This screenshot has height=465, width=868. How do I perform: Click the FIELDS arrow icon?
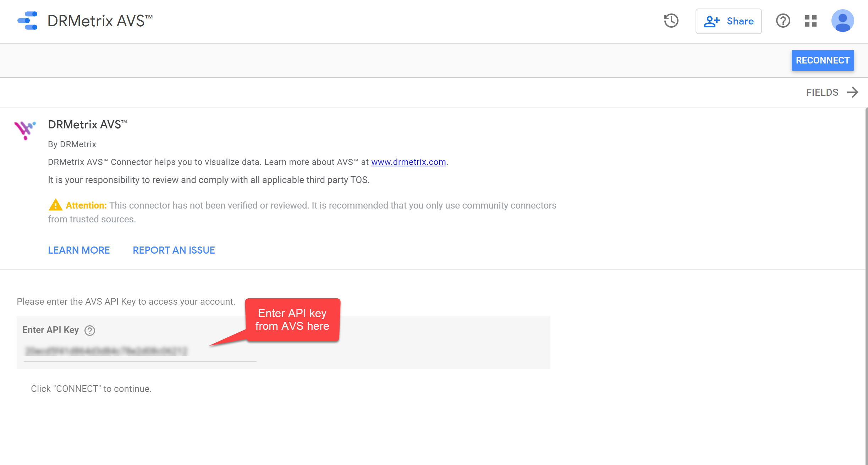click(x=852, y=93)
